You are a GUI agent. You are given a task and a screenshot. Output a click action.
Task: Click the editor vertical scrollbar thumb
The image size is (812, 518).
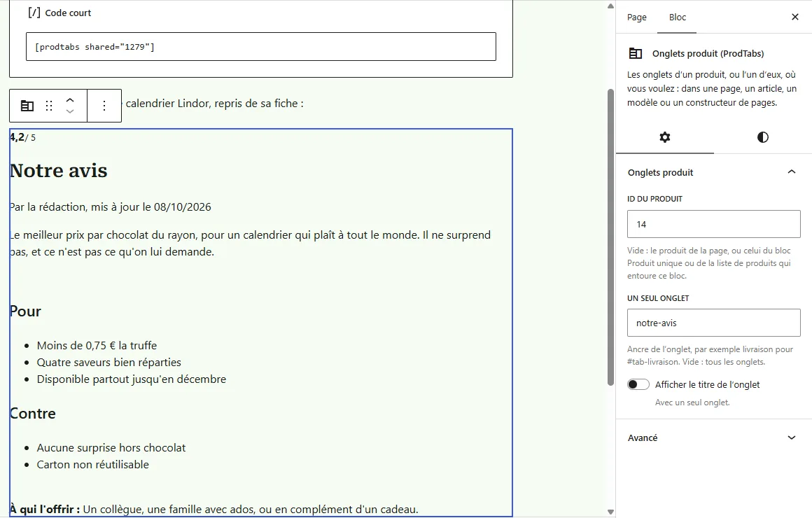610,237
